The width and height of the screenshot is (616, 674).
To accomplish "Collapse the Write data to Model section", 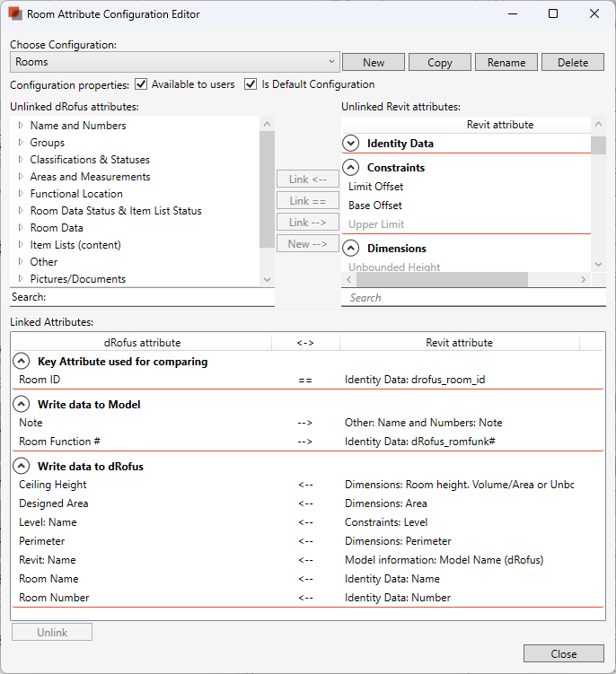I will pyautogui.click(x=21, y=405).
